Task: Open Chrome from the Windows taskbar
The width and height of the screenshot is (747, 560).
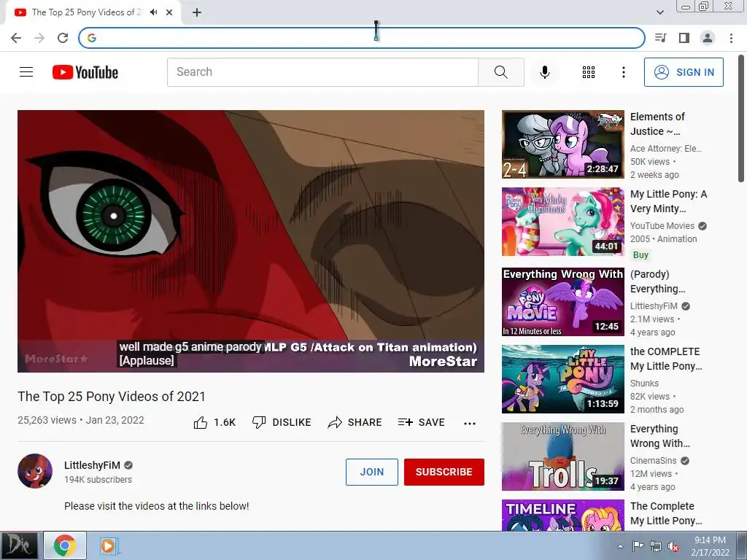Action: tap(65, 545)
